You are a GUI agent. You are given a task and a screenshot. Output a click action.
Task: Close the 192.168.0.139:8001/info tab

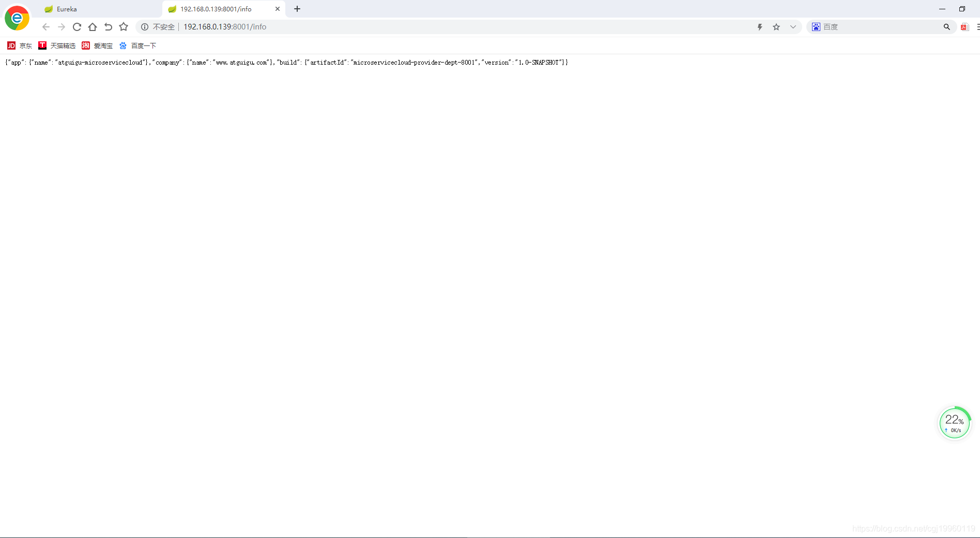(278, 9)
